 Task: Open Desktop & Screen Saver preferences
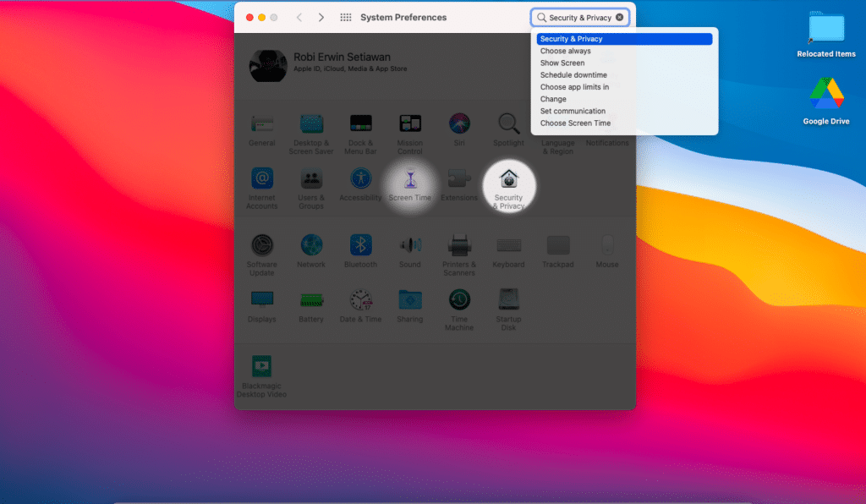click(x=311, y=134)
